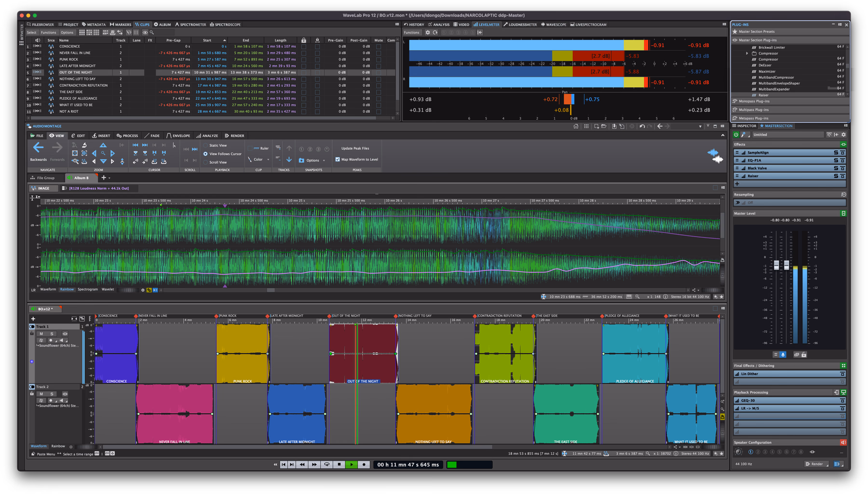Expand the Compressor folder in plug-ins tree
Screen dimensions: 868x494
[747, 53]
